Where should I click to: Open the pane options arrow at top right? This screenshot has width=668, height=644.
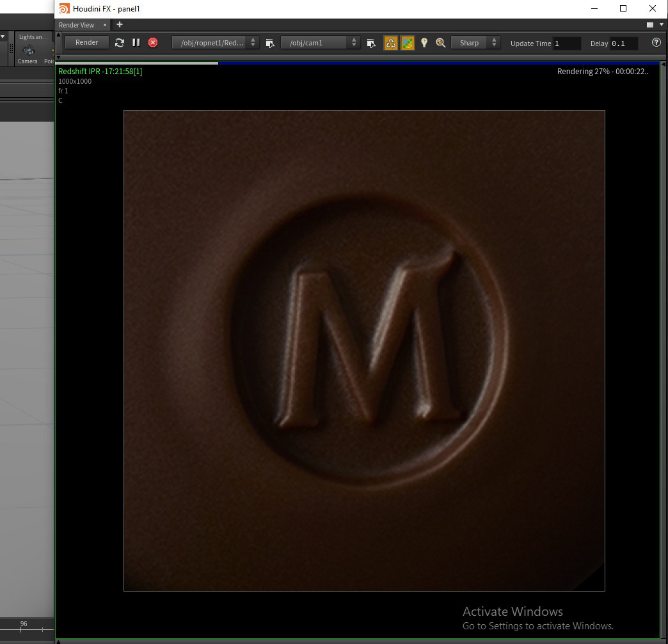coord(662,25)
